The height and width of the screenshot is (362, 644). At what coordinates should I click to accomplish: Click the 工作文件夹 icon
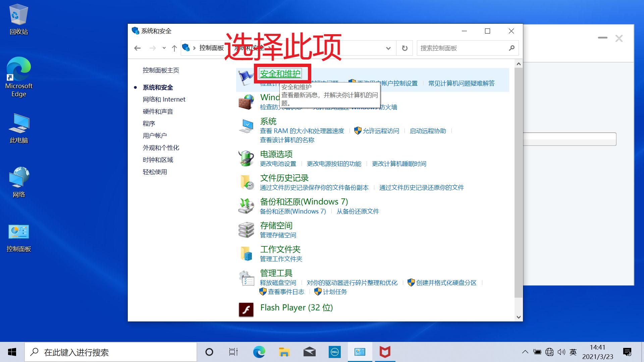[247, 253]
